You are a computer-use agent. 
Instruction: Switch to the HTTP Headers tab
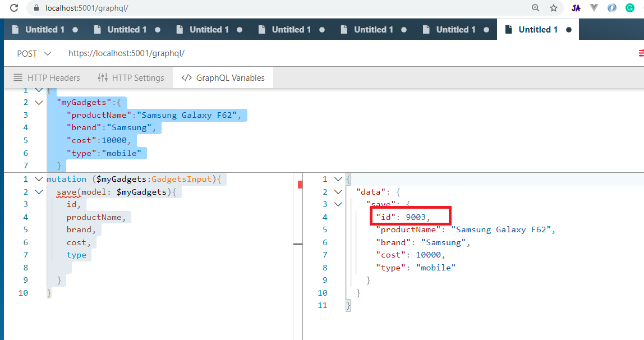tap(53, 77)
